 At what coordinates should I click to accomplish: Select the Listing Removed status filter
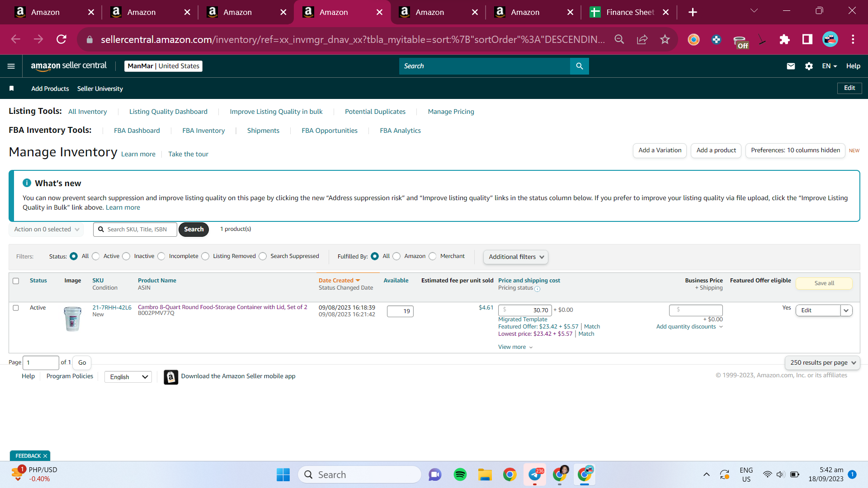tap(205, 256)
